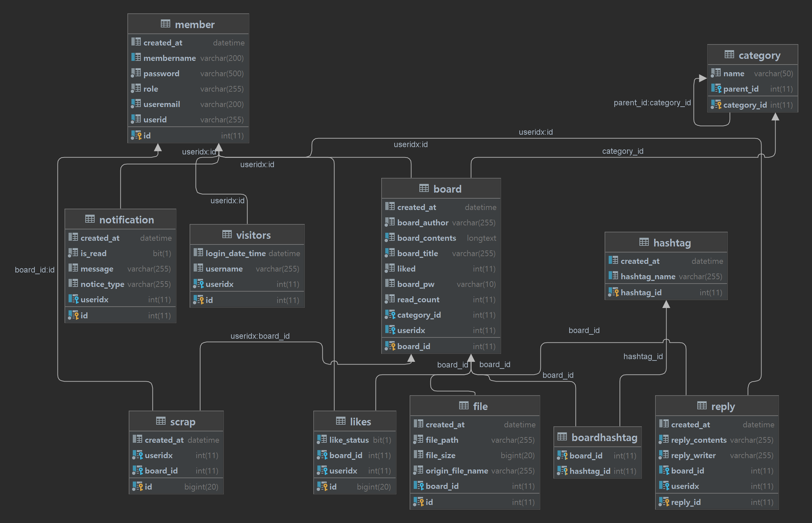Click table icon beside notification title
The image size is (812, 523).
[x=90, y=219]
